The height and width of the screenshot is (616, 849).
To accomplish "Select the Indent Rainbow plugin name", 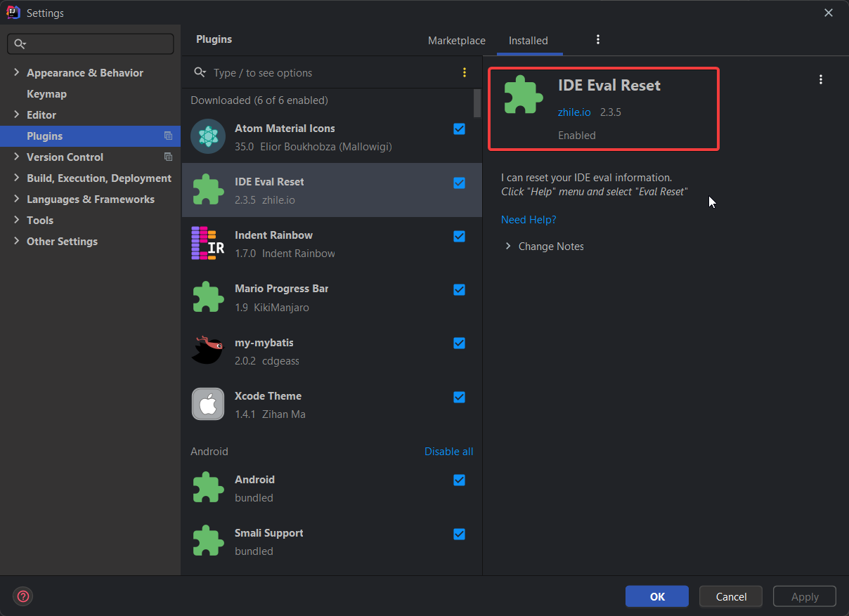I will tap(273, 235).
